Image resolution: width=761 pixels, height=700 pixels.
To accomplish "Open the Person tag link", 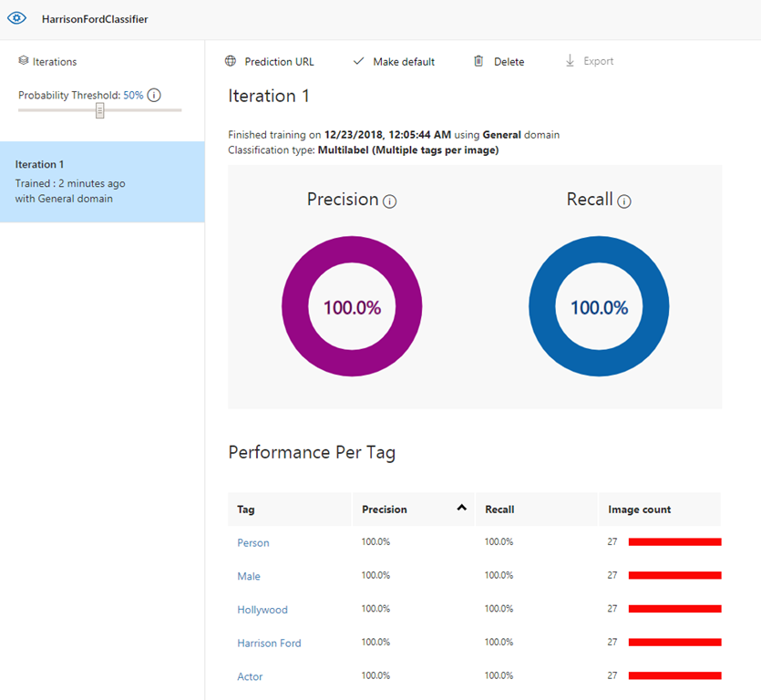I will [253, 542].
